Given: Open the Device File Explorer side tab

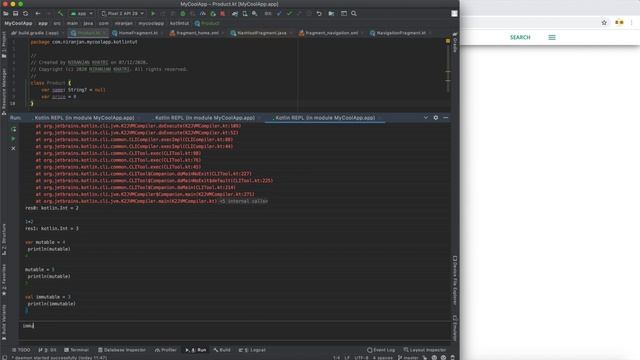Looking at the screenshot, I should point(455,280).
